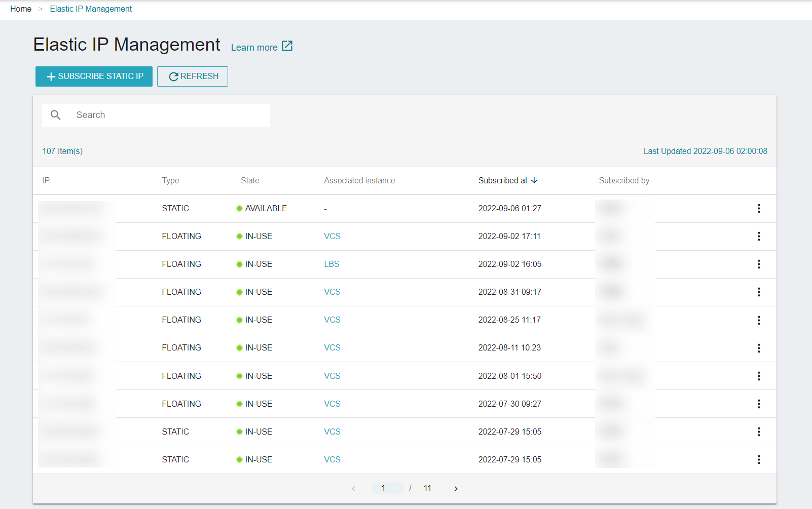Sort by Associated instance column header
Screen dimensions: 812x509
(x=360, y=180)
